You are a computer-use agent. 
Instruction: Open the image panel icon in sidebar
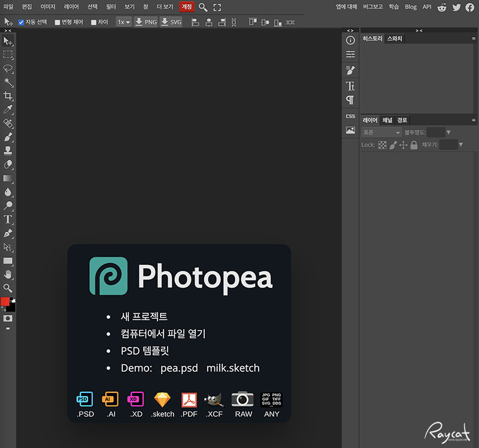(350, 130)
